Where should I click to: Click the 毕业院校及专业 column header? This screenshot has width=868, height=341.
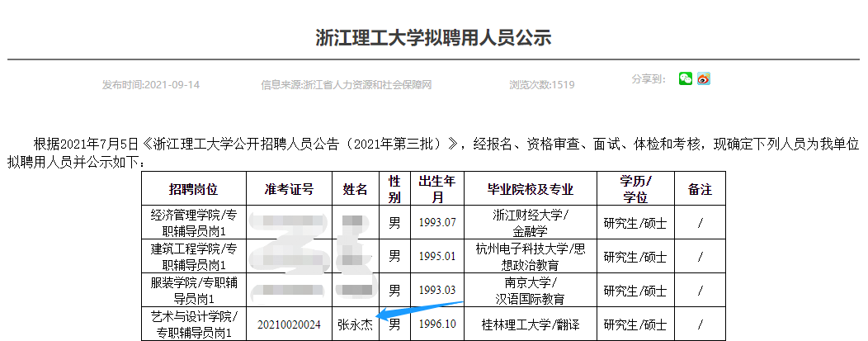(x=531, y=189)
